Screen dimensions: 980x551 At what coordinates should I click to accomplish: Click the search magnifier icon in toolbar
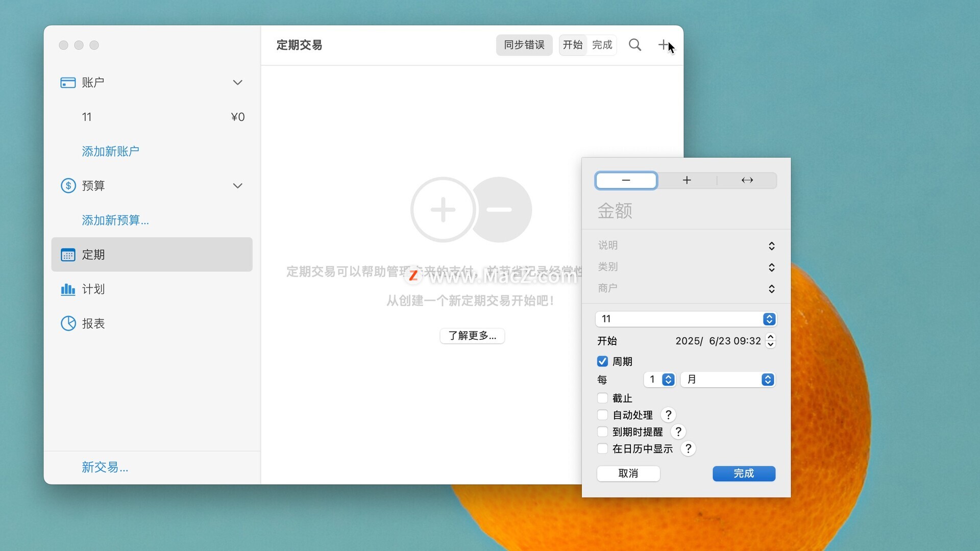tap(635, 45)
